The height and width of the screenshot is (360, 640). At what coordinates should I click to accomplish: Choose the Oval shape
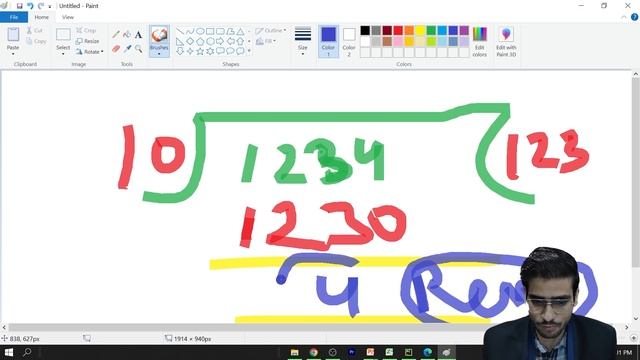pyautogui.click(x=200, y=31)
